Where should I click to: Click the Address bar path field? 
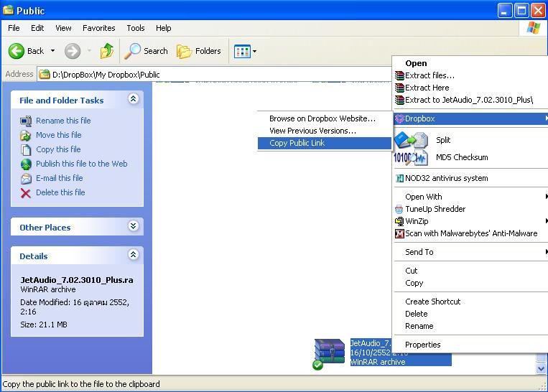pyautogui.click(x=215, y=75)
